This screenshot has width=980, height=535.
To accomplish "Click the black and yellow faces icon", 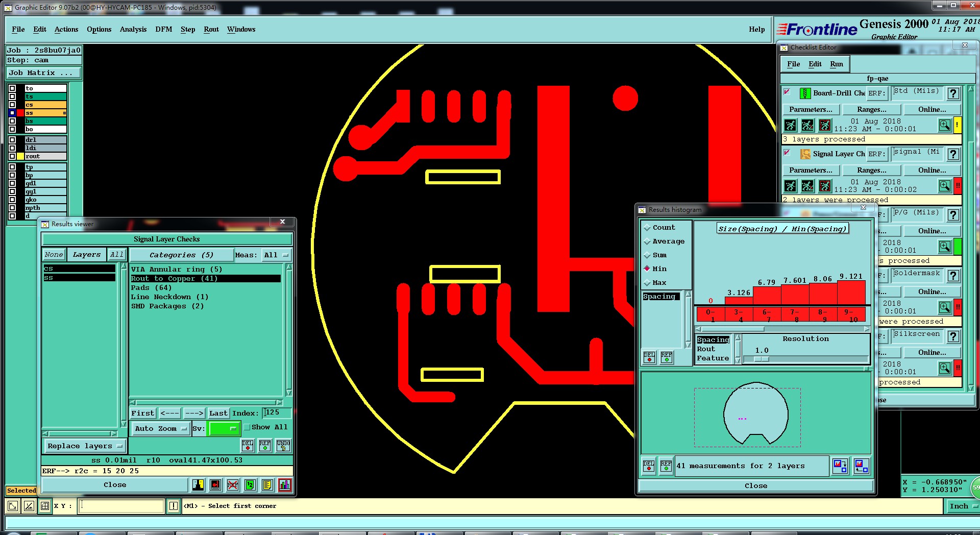I will tap(198, 485).
